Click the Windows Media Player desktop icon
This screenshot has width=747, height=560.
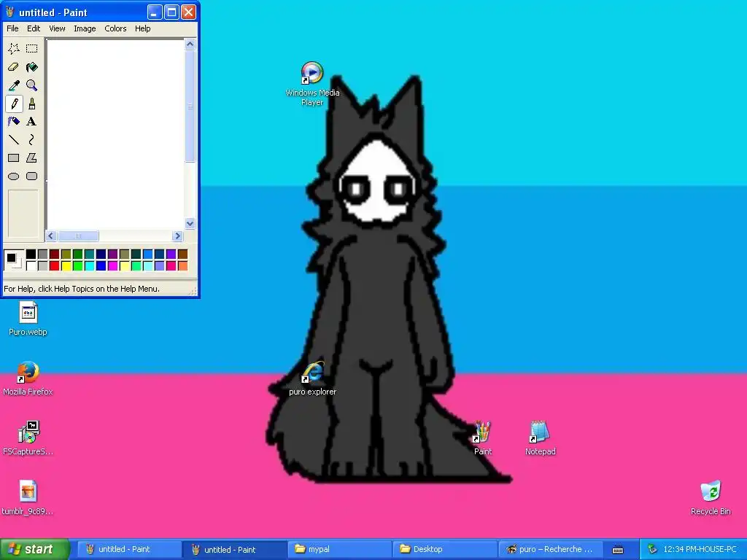312,73
